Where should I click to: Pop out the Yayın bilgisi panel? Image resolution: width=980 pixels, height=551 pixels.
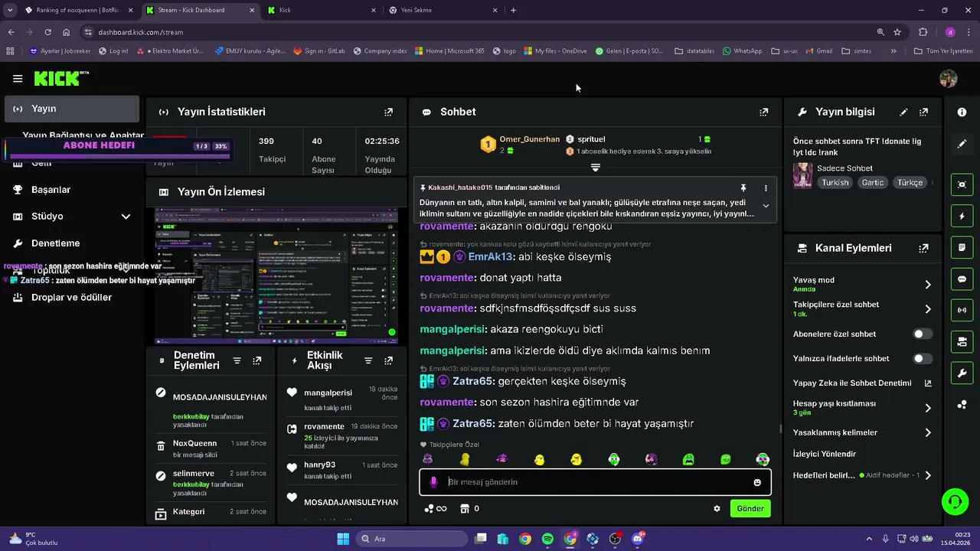[x=923, y=112]
